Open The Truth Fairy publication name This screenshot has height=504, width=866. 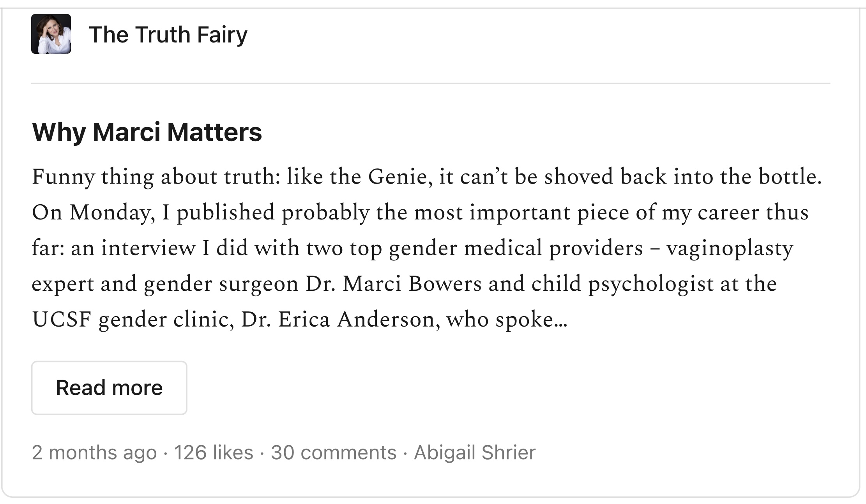click(168, 34)
